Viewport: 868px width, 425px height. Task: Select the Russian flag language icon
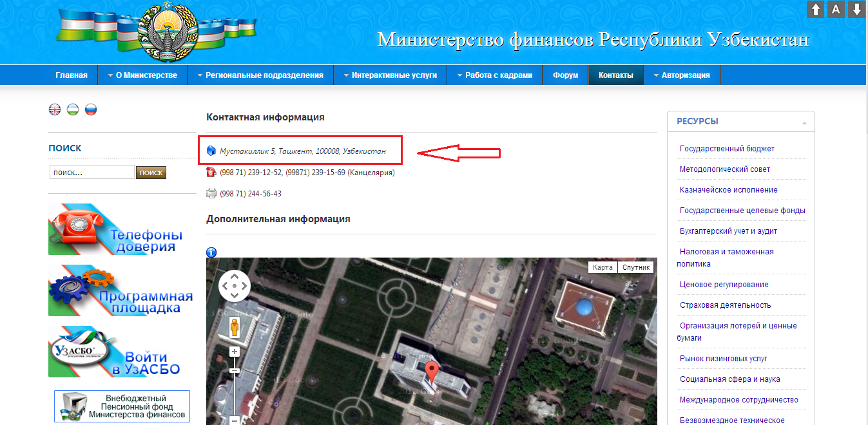91,109
